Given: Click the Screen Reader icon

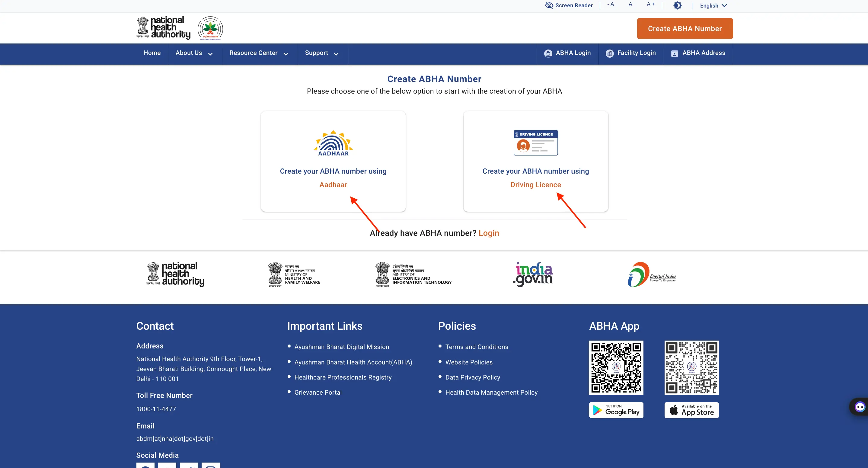Looking at the screenshot, I should pos(547,6).
